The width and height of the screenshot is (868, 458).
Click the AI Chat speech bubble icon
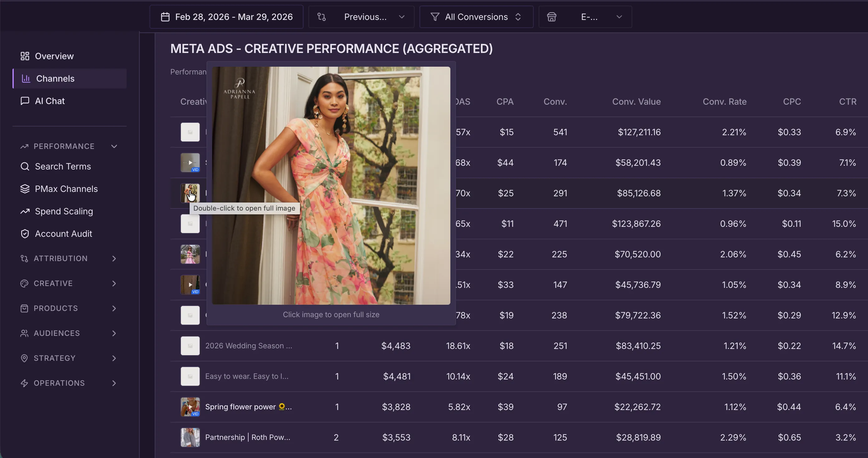pyautogui.click(x=25, y=101)
